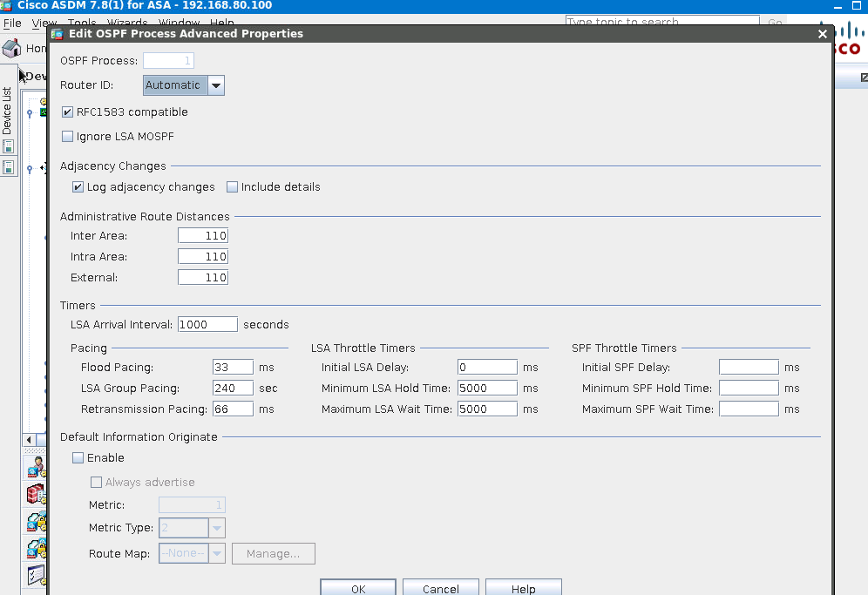
Task: Click the Metric input field
Action: [192, 504]
